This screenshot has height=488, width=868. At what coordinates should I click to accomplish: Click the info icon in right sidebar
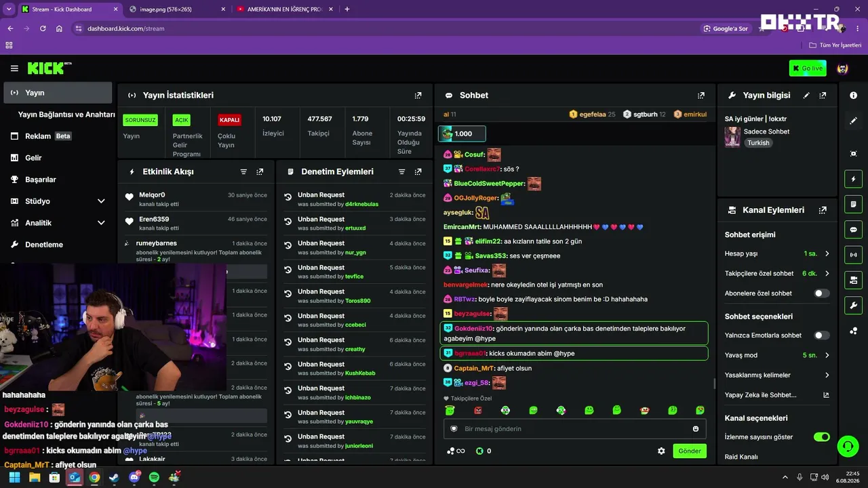853,96
